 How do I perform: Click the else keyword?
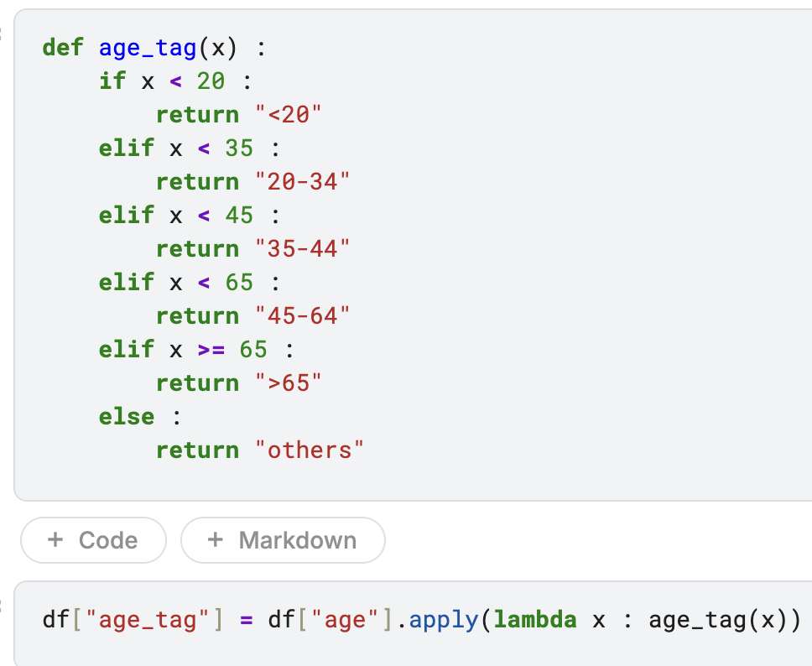pyautogui.click(x=127, y=416)
